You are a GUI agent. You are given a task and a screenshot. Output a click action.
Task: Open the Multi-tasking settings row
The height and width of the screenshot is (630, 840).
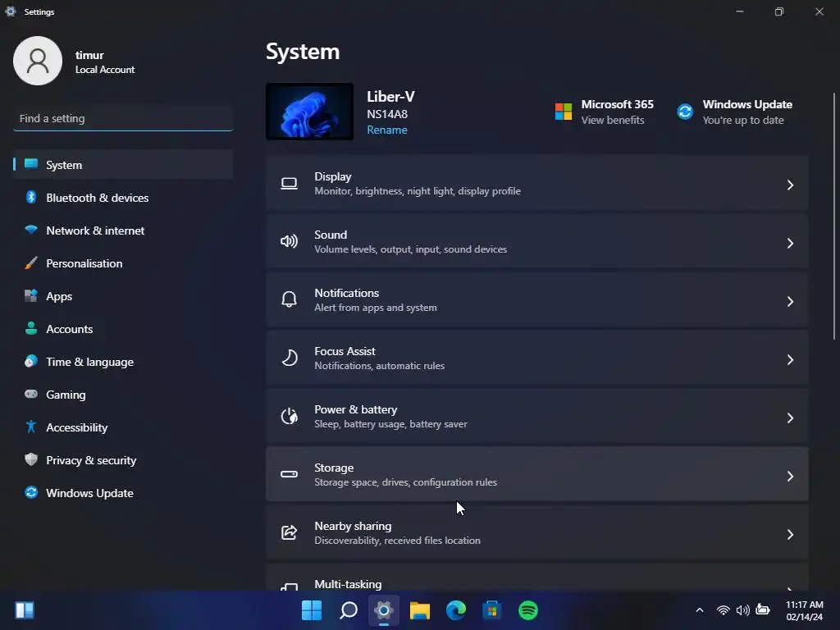coord(536,577)
